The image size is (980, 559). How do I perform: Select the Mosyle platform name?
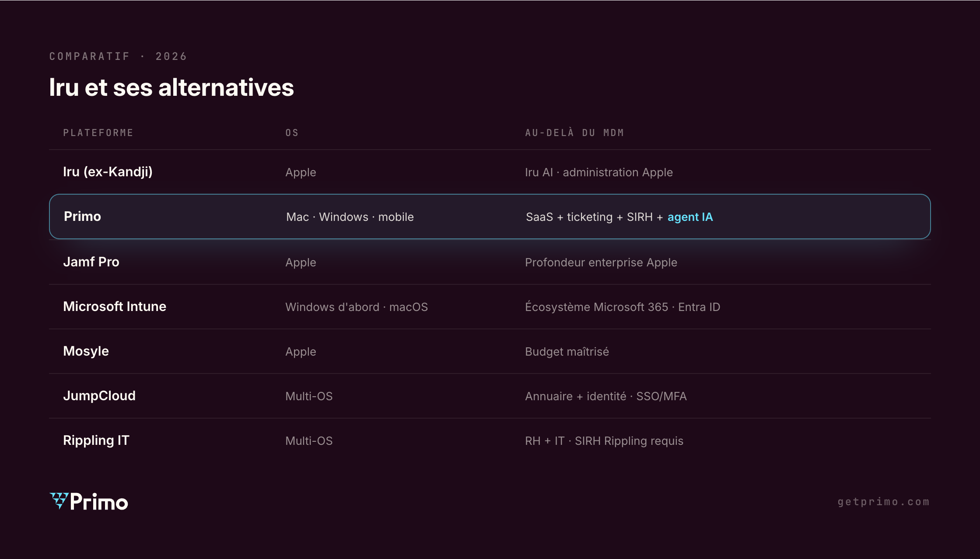(x=86, y=351)
